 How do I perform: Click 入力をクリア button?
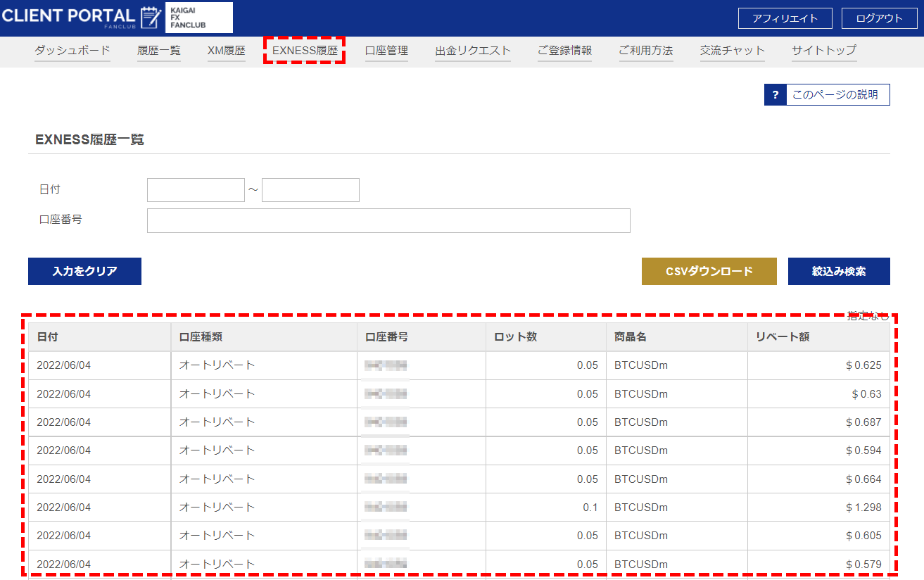[x=84, y=271]
